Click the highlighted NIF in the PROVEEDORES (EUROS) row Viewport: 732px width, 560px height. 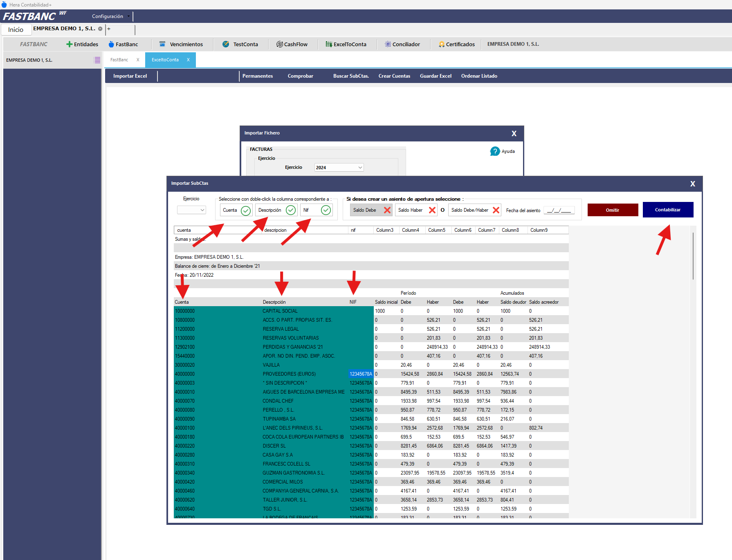361,374
